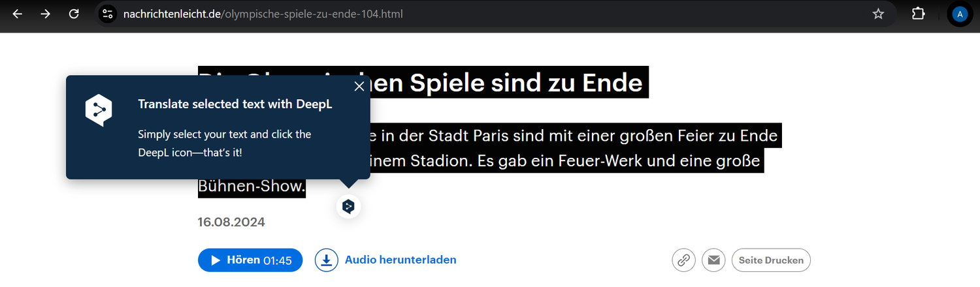Open the browser extensions puzzle icon
This screenshot has height=287, width=980.
point(919,14)
